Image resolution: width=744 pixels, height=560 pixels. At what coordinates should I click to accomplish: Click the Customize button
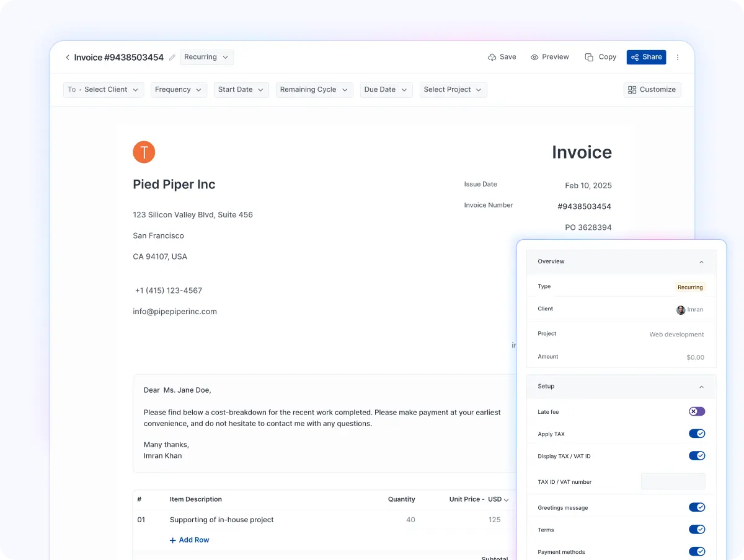pos(652,90)
